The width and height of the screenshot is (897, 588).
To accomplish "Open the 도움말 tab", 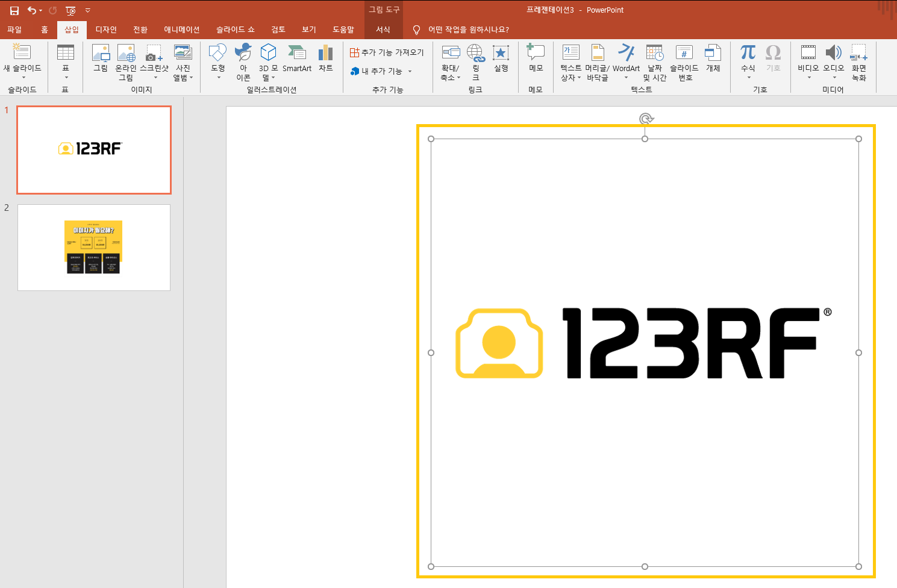I will tap(343, 30).
